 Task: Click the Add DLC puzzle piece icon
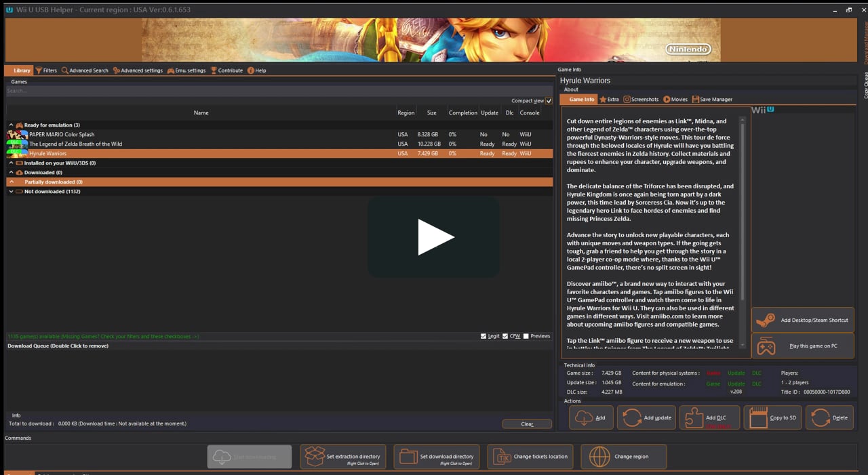(x=694, y=417)
